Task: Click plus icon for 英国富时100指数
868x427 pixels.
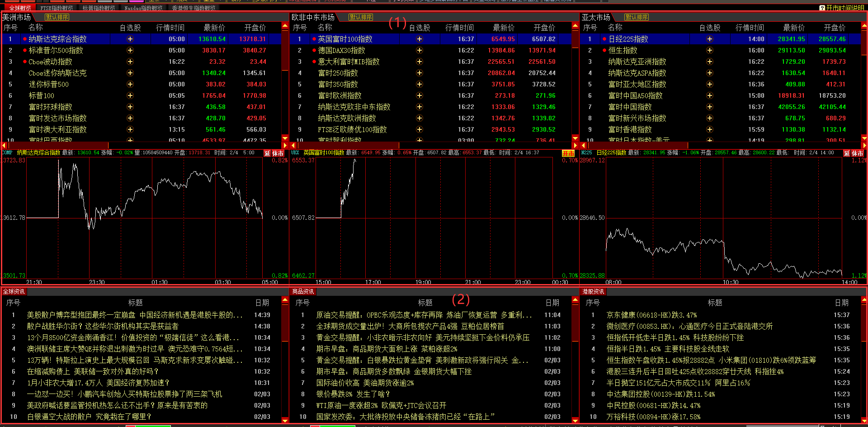Action: 420,39
